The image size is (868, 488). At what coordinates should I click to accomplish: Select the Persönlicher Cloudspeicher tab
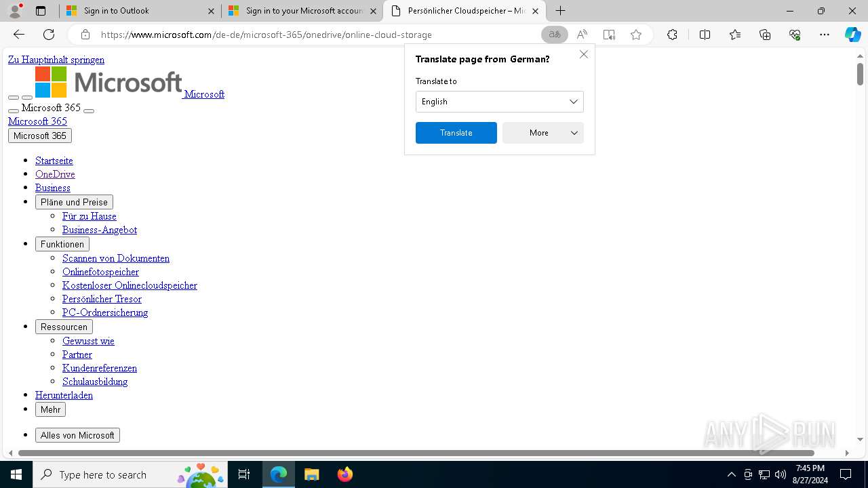[x=465, y=11]
